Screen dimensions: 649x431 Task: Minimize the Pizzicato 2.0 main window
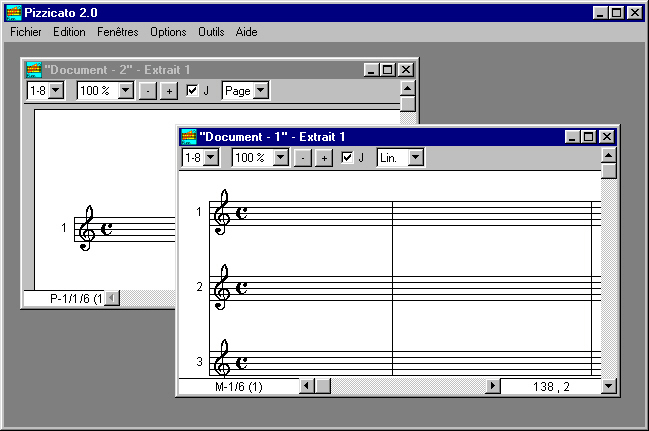click(x=600, y=13)
